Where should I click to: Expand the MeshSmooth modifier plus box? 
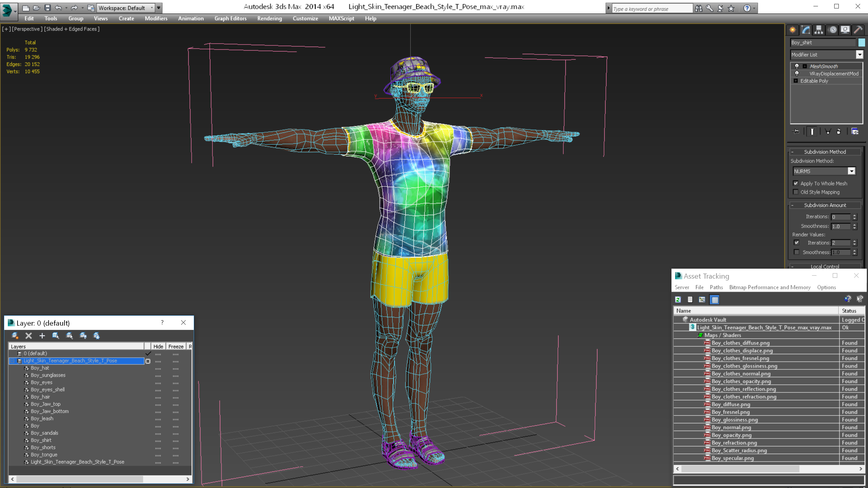(805, 66)
